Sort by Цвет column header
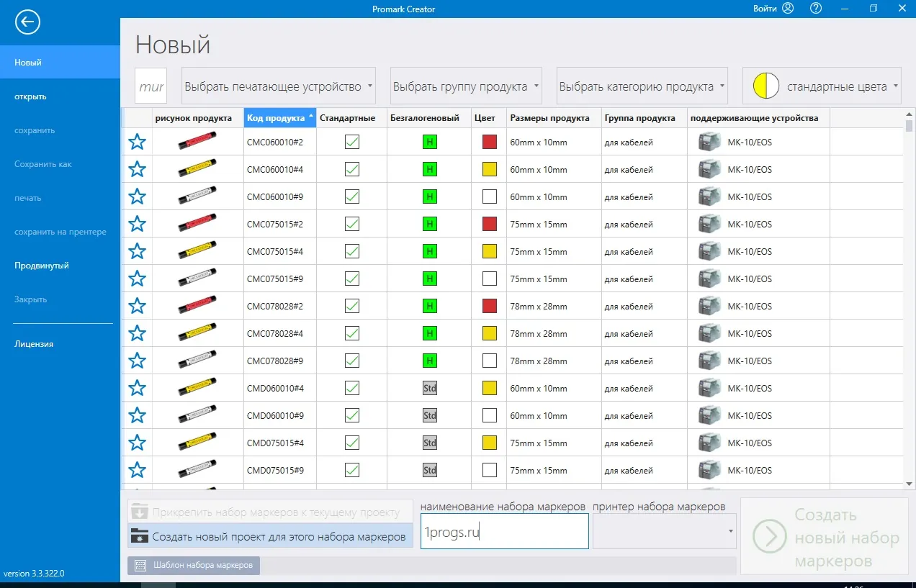Screen dimensions: 916x588 point(489,117)
